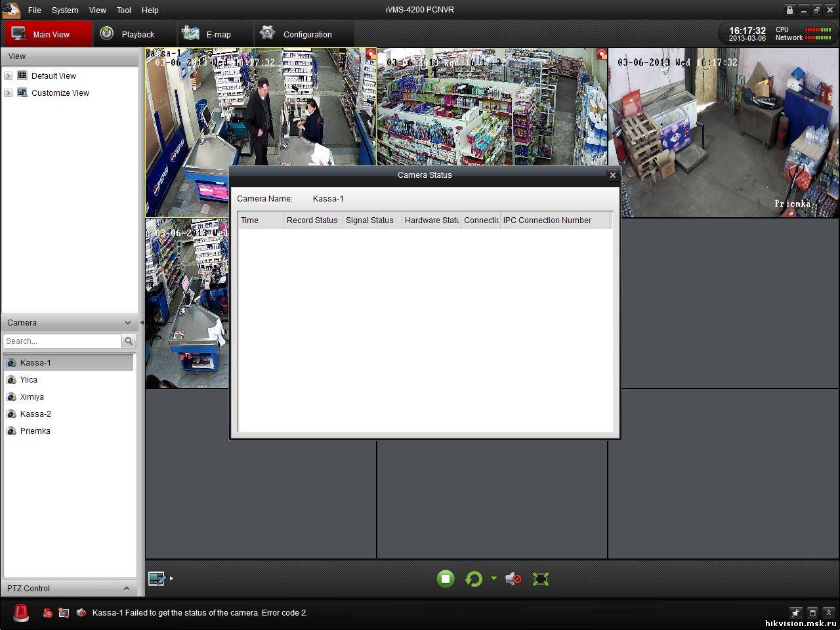Collapse the Camera panel chevron

click(x=127, y=323)
